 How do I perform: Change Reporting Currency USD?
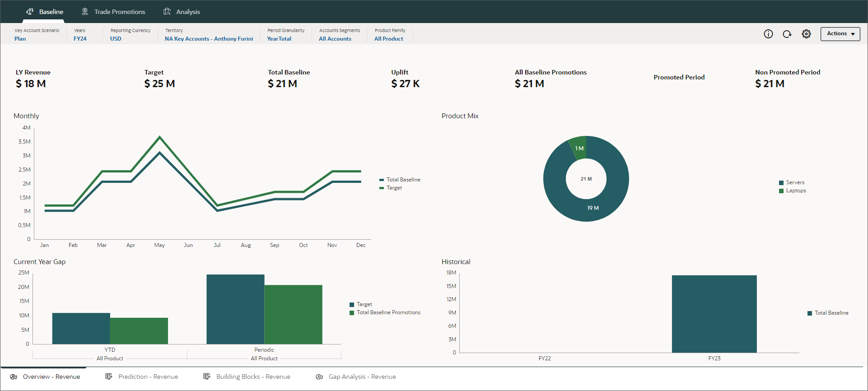(x=116, y=39)
